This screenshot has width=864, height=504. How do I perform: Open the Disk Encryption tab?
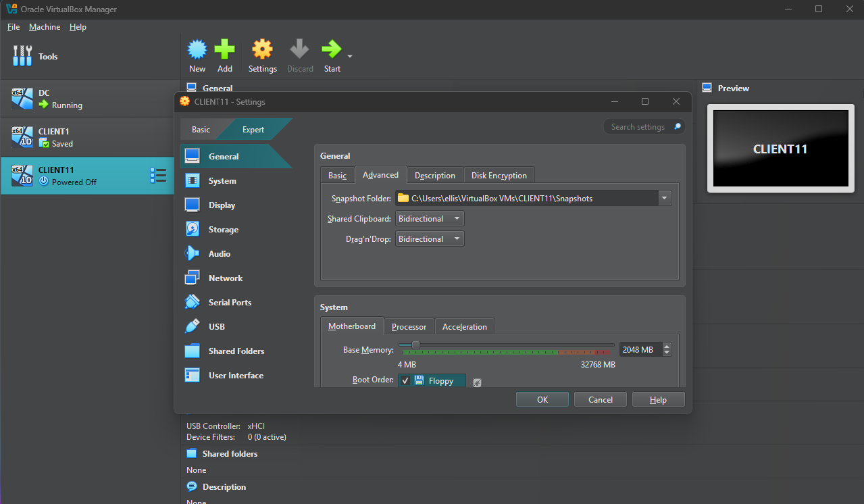499,175
